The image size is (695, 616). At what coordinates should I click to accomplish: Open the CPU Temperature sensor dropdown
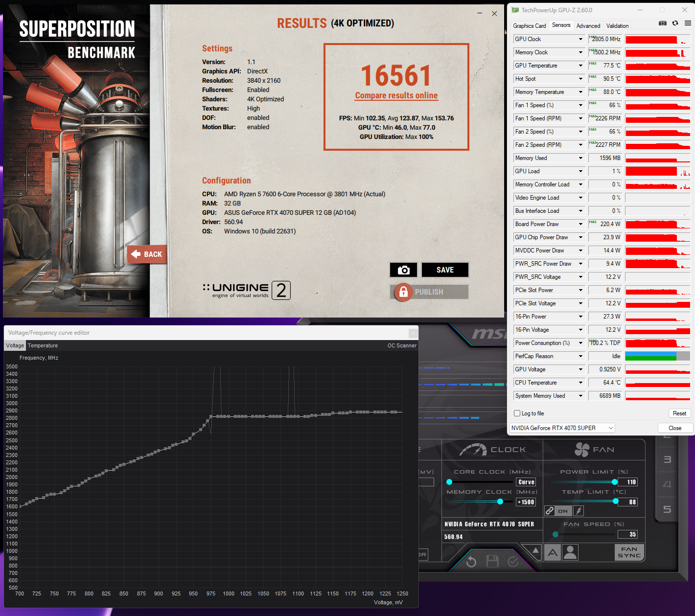pyautogui.click(x=581, y=383)
